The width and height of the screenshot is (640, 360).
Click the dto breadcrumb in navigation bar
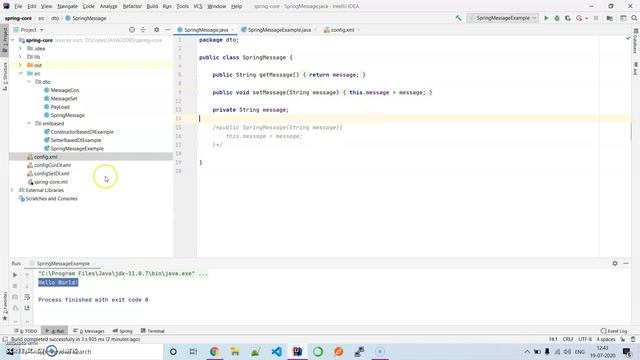[55, 18]
